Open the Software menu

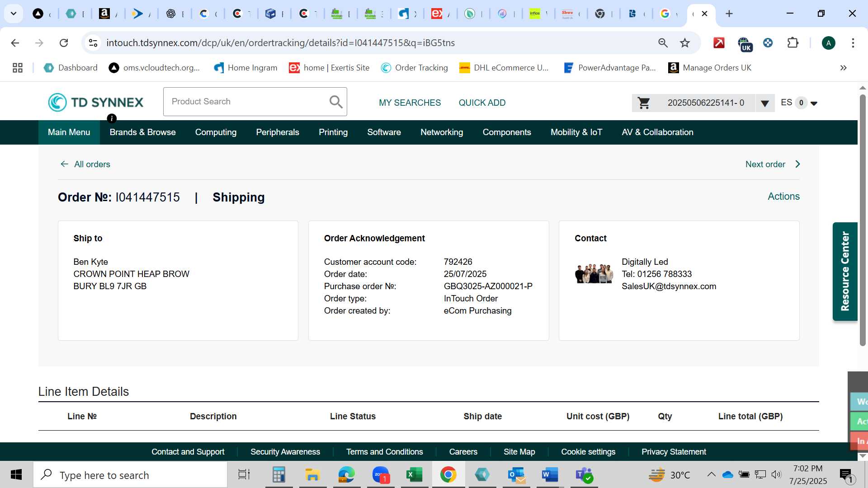coord(384,132)
